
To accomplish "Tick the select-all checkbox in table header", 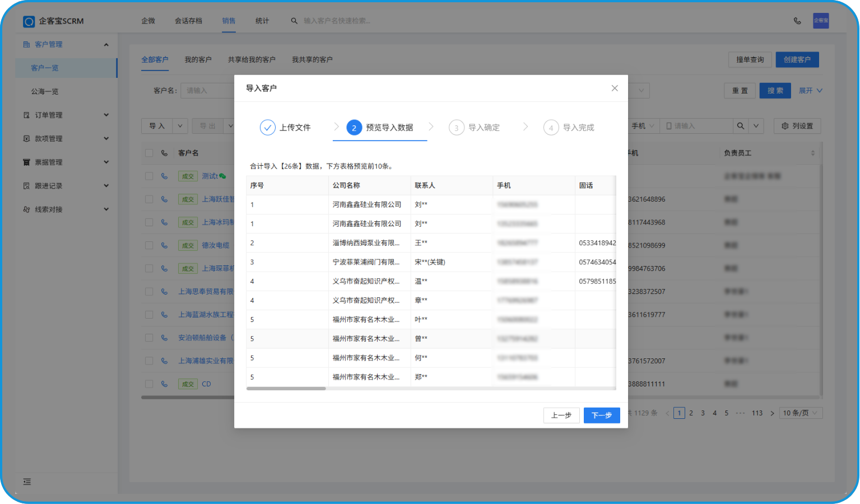I will tap(149, 153).
